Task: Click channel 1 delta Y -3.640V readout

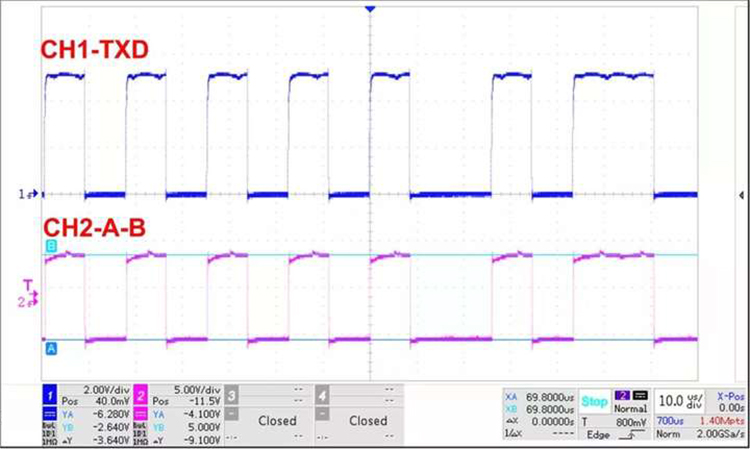Action: point(95,440)
